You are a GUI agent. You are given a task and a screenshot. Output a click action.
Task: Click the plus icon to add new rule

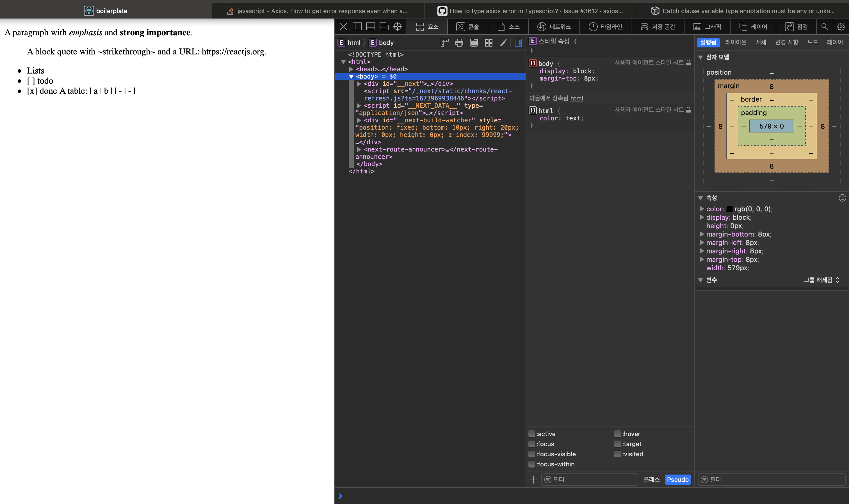point(533,480)
